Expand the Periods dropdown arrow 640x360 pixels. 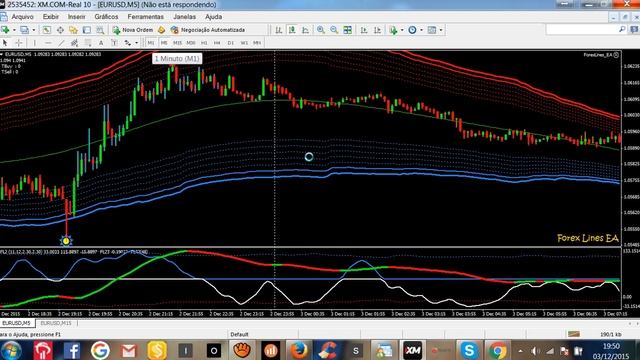pos(421,30)
